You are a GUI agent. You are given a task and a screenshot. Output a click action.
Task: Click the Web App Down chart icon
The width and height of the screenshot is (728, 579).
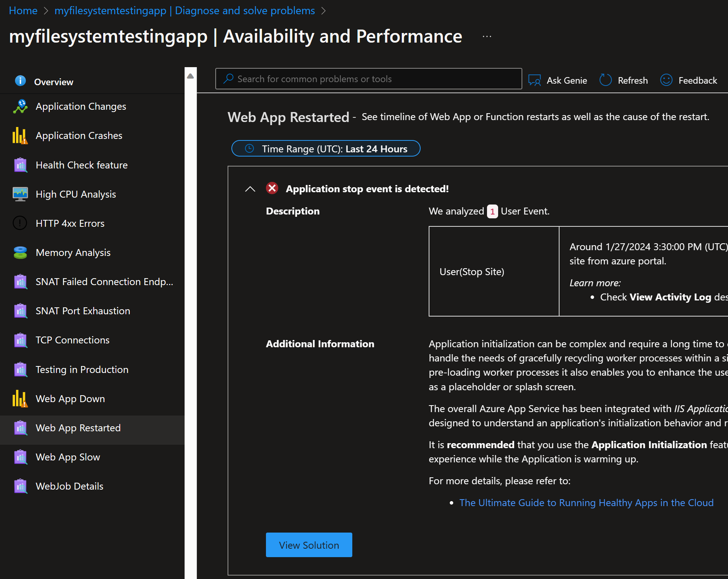tap(20, 399)
